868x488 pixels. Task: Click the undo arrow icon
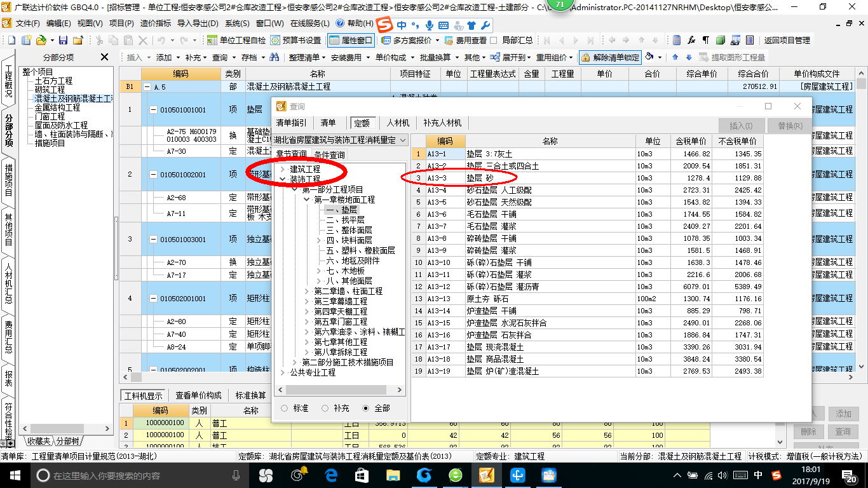162,40
